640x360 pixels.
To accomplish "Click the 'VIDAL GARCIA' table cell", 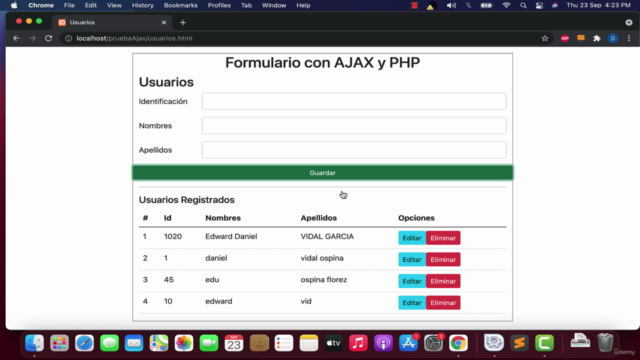I will click(327, 237).
